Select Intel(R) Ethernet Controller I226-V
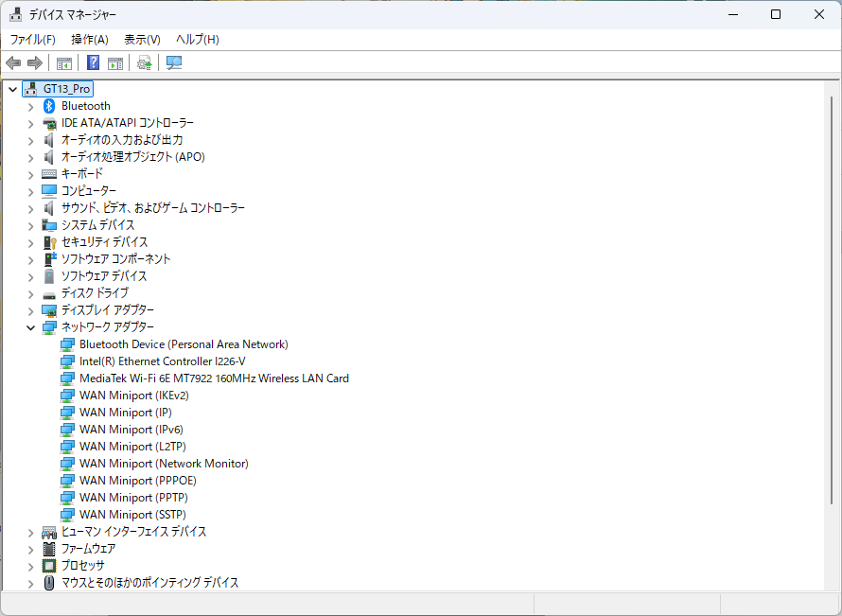The width and height of the screenshot is (842, 616). click(x=163, y=361)
